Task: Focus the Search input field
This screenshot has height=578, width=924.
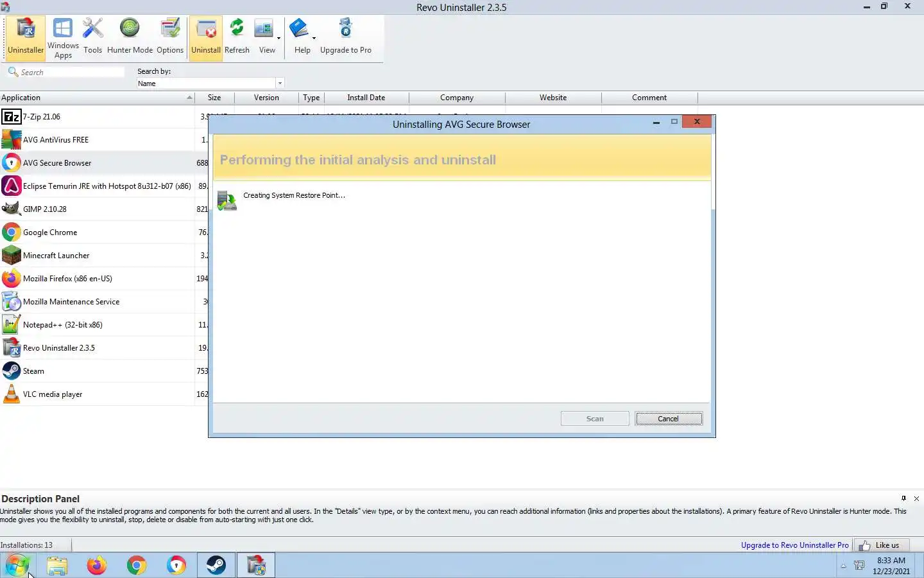Action: pos(71,72)
